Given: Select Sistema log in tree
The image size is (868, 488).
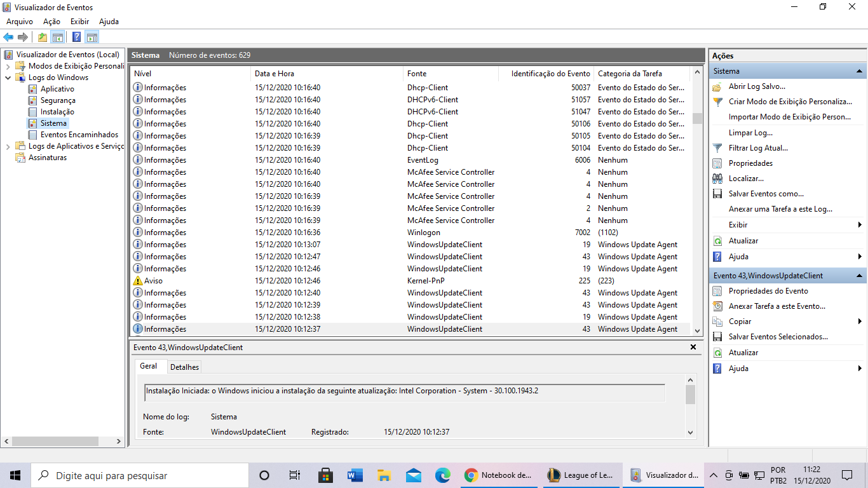Looking at the screenshot, I should point(53,123).
